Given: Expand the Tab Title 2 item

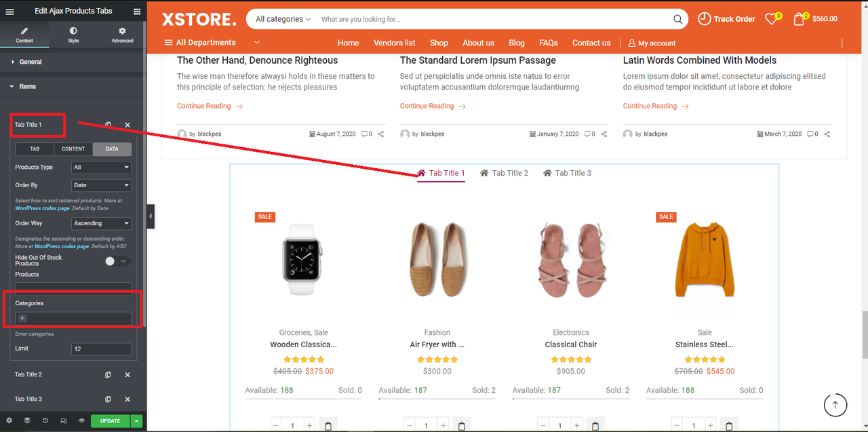Looking at the screenshot, I should tap(28, 374).
